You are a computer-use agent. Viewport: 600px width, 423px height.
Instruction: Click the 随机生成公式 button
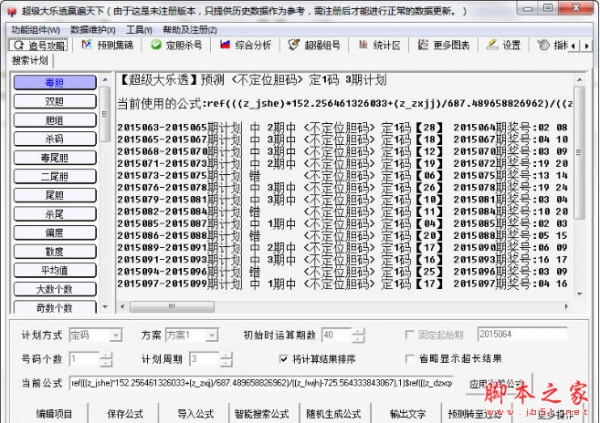[334, 413]
